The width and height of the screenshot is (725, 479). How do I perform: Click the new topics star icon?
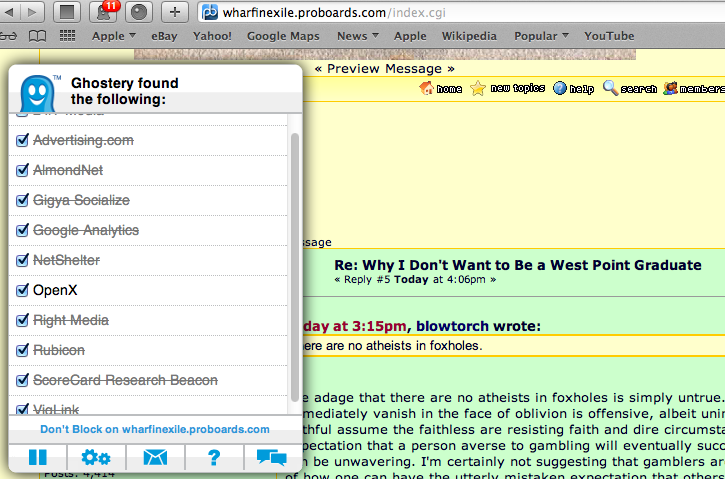478,88
